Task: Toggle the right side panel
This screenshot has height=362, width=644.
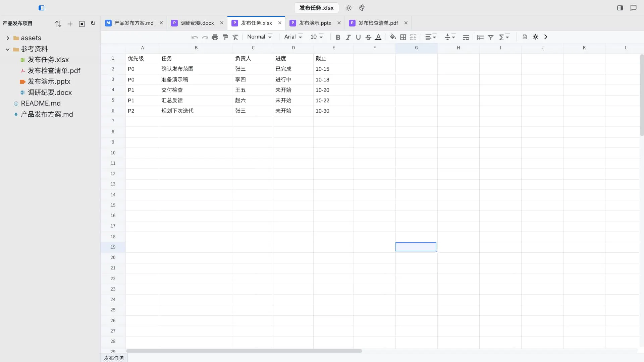Action: pyautogui.click(x=620, y=8)
